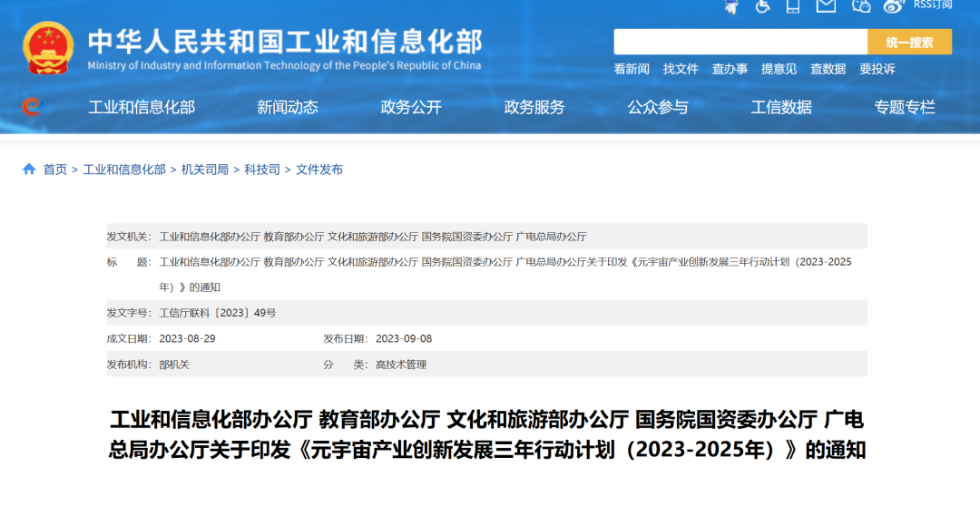This screenshot has height=506, width=980.
Task: Click the 查办事 quick link
Action: (x=730, y=69)
